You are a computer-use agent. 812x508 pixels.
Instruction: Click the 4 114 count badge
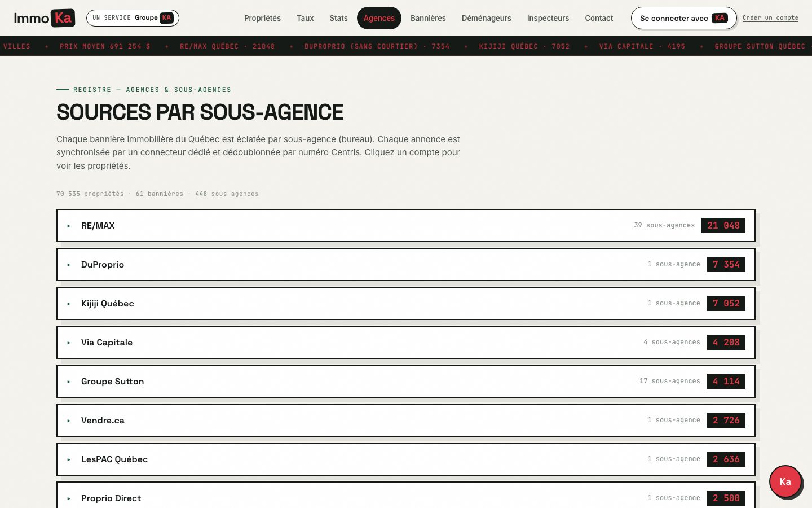[726, 382]
